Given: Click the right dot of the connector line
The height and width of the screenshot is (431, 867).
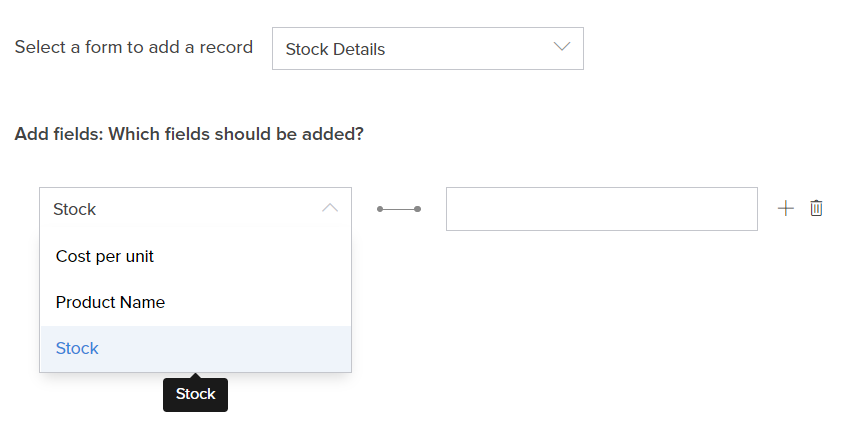Looking at the screenshot, I should tap(418, 209).
